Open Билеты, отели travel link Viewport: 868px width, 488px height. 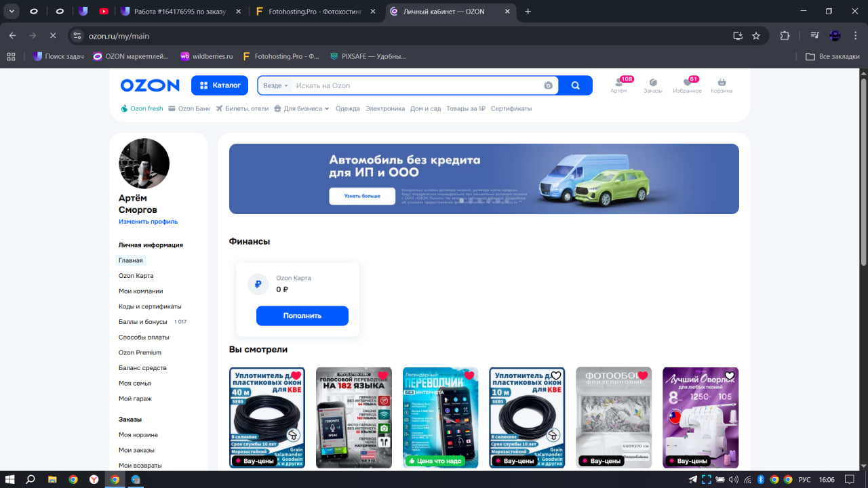click(x=242, y=108)
